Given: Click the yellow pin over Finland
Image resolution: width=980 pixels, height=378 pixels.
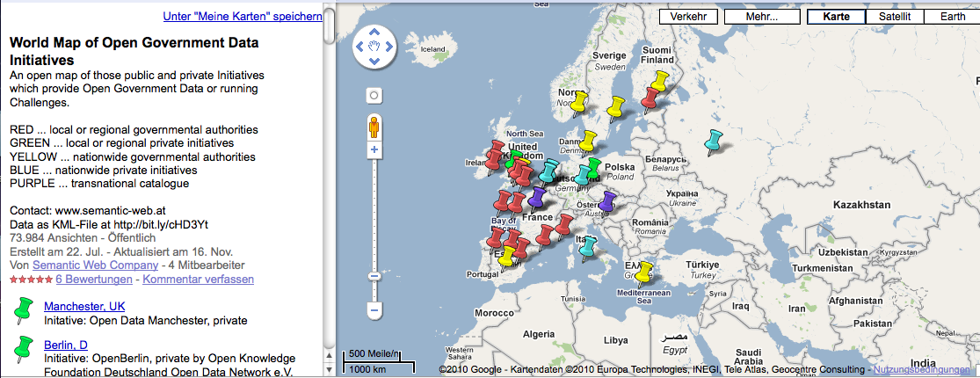Looking at the screenshot, I should pos(660,81).
